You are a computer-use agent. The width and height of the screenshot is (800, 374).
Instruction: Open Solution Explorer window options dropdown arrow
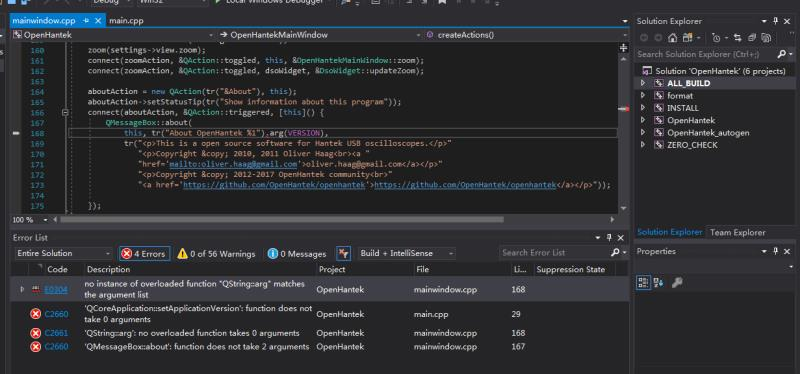(764, 21)
